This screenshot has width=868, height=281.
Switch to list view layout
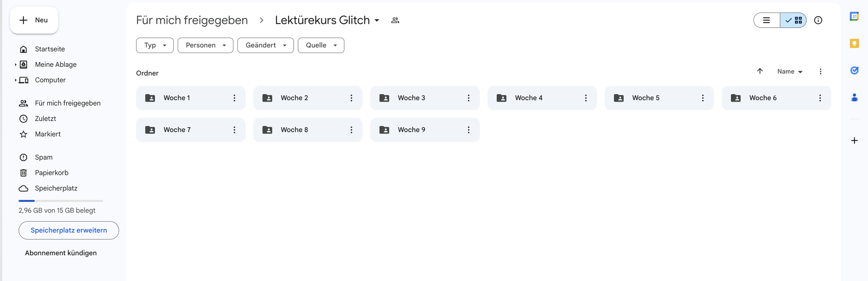pyautogui.click(x=766, y=20)
